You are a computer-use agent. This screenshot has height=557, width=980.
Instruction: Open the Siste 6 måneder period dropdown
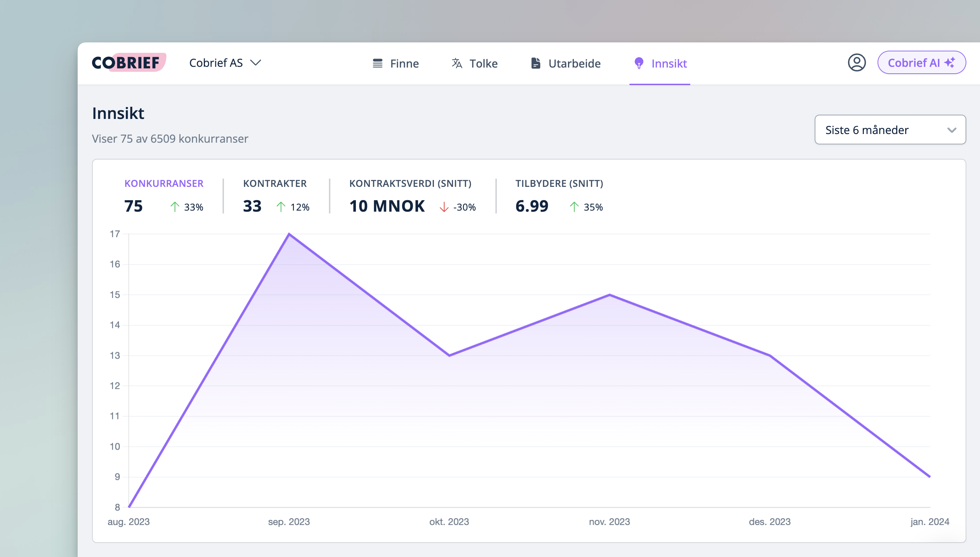click(867, 130)
